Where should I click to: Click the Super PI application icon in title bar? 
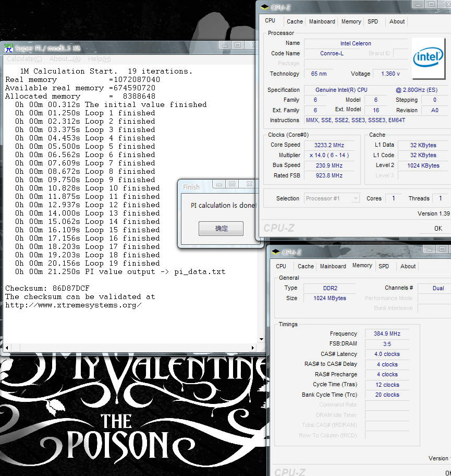click(9, 48)
